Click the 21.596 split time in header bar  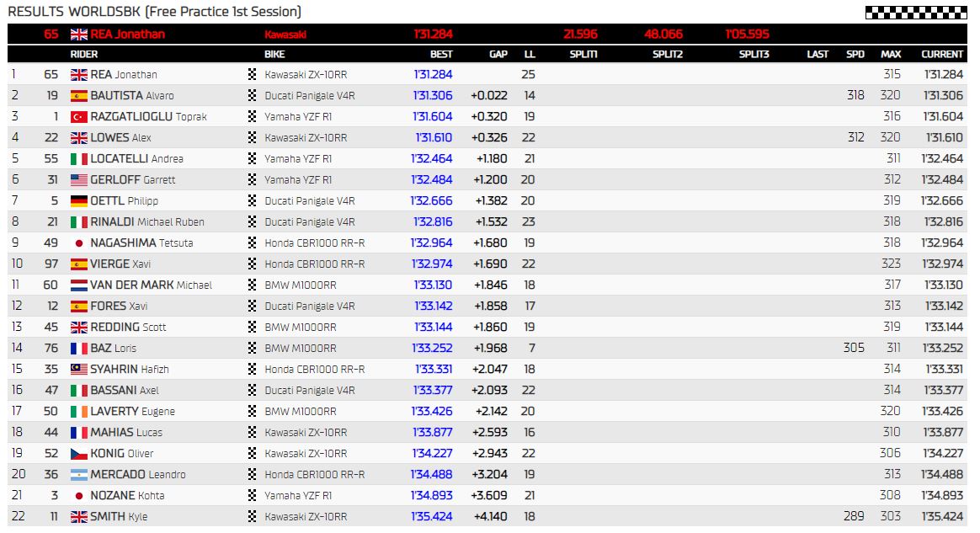pos(580,35)
